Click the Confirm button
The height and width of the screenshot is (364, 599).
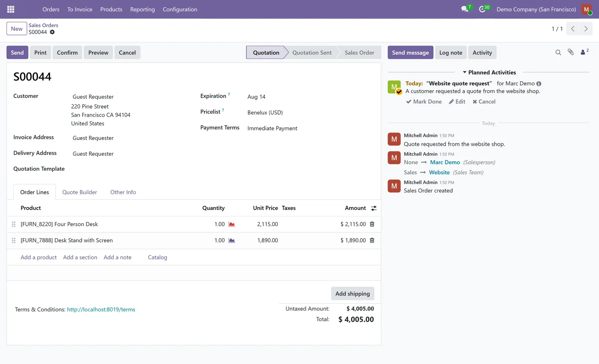pyautogui.click(x=67, y=53)
